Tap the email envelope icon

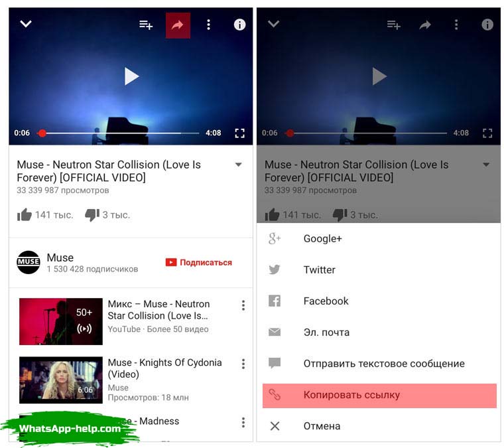(x=275, y=332)
